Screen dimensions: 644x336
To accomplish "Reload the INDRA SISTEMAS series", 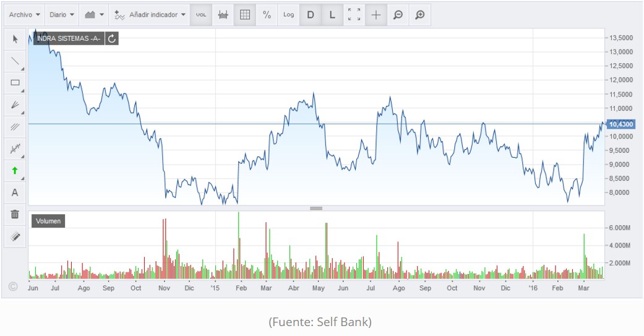I will pos(111,38).
